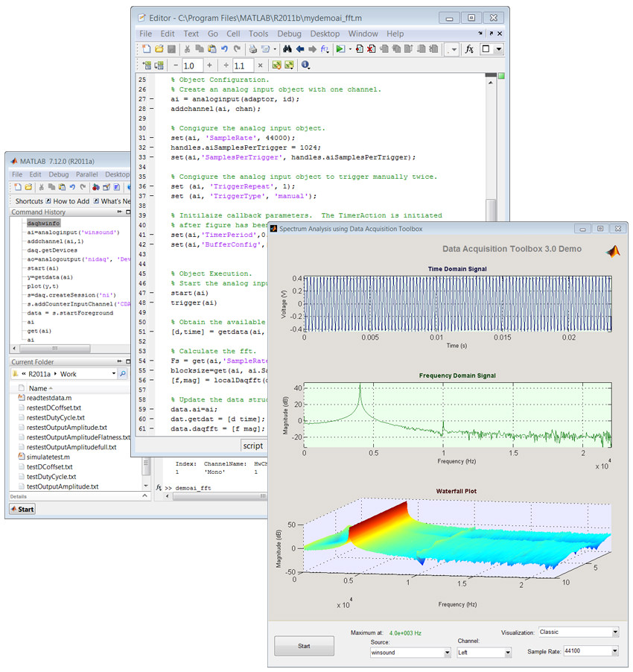Image resolution: width=633 pixels, height=672 pixels.
Task: Click Copy icon in Editor toolbar
Action: [199, 49]
